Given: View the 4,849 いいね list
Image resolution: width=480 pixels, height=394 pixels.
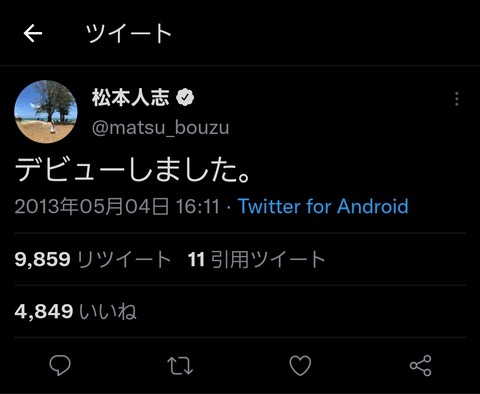Looking at the screenshot, I should click(x=76, y=311).
